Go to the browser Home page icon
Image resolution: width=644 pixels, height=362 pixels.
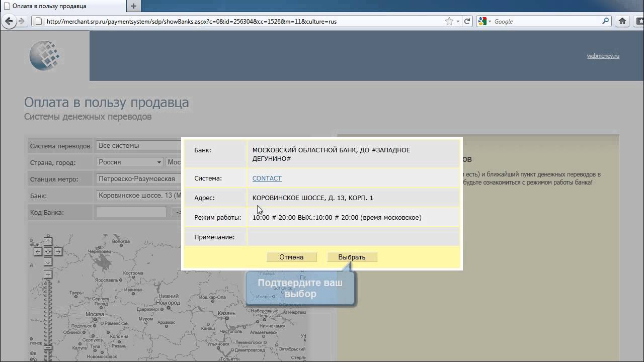coord(622,21)
